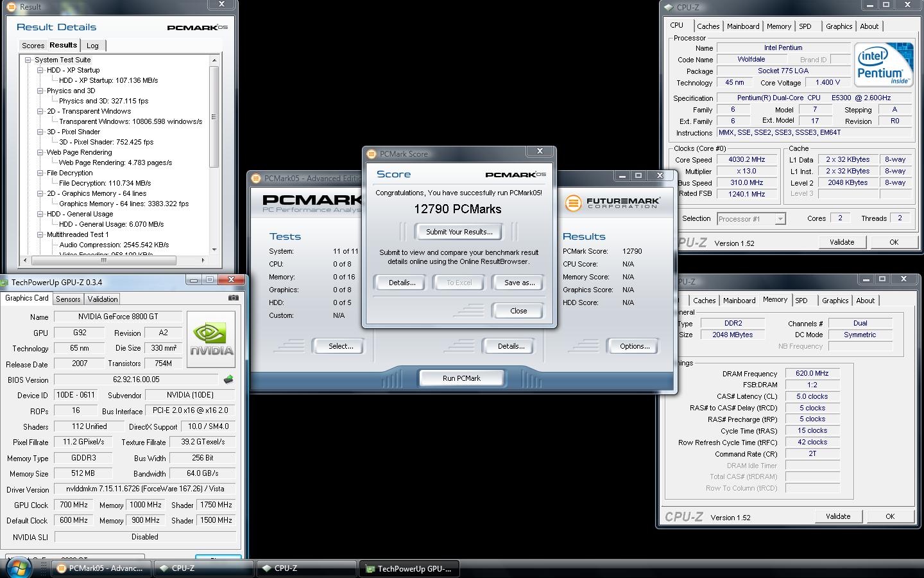The image size is (924, 578).
Task: Click Validate in lower CPU-Z window
Action: [x=838, y=516]
